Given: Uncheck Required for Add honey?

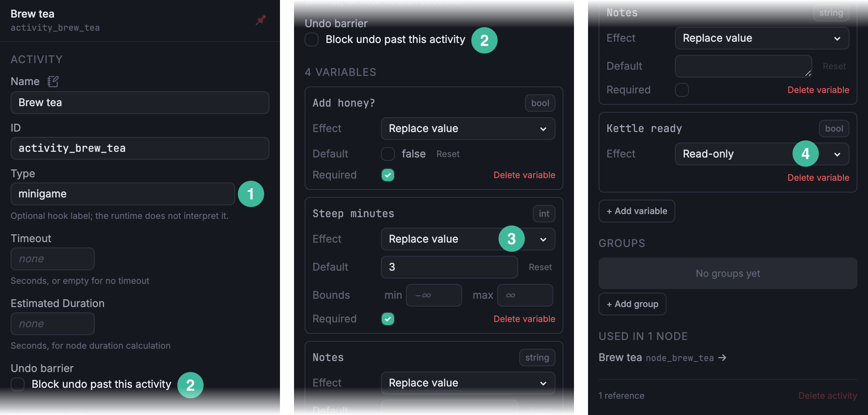Looking at the screenshot, I should point(388,175).
